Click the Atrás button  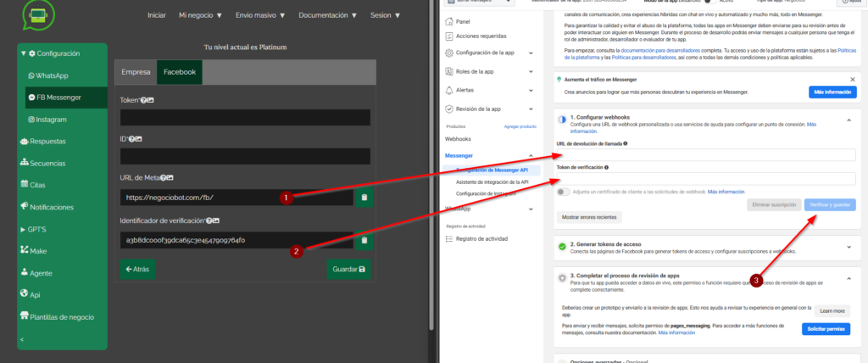coord(137,270)
